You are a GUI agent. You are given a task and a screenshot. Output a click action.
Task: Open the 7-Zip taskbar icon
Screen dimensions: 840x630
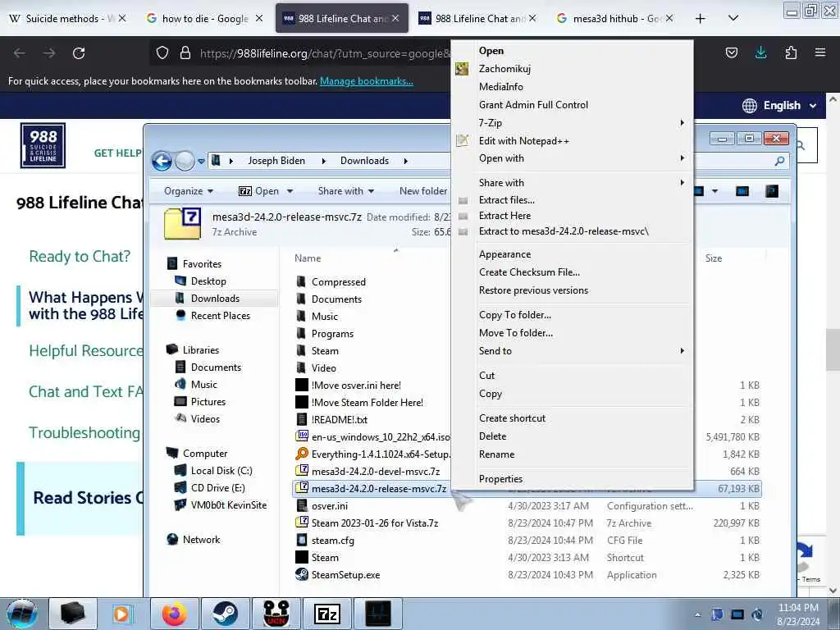tap(328, 614)
